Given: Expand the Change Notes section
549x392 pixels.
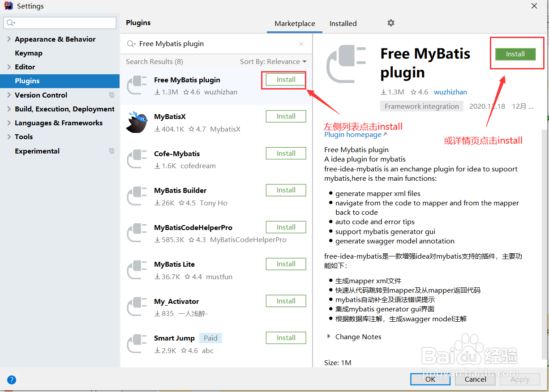Looking at the screenshot, I should (x=329, y=337).
